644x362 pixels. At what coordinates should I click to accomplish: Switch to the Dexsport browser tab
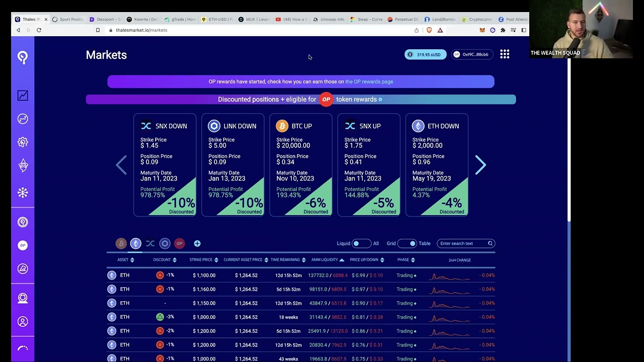click(105, 19)
